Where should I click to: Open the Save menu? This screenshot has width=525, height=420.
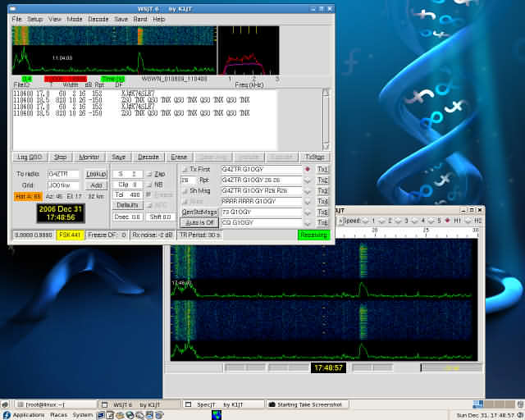pyautogui.click(x=121, y=19)
